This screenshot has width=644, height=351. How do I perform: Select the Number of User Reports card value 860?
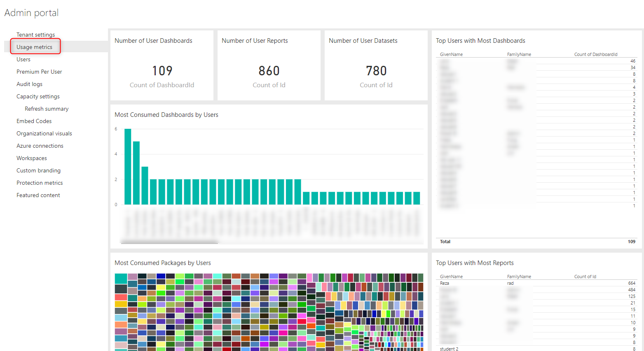[x=269, y=71]
